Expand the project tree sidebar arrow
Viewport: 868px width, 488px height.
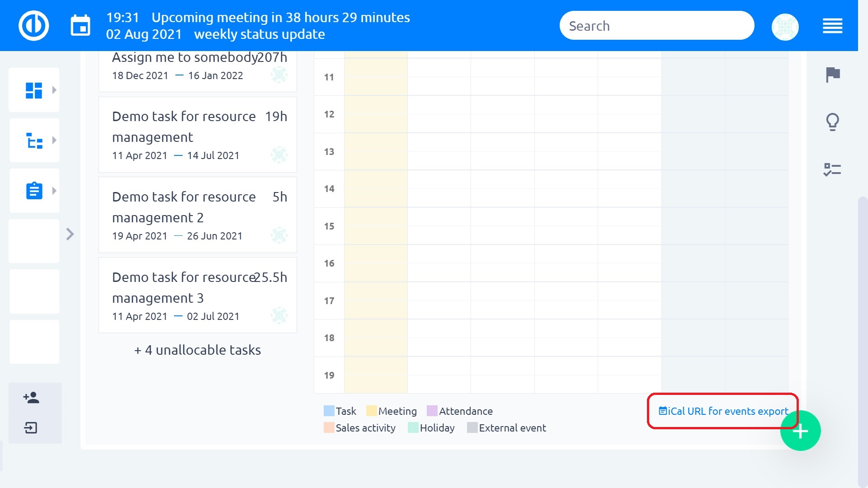pos(54,140)
